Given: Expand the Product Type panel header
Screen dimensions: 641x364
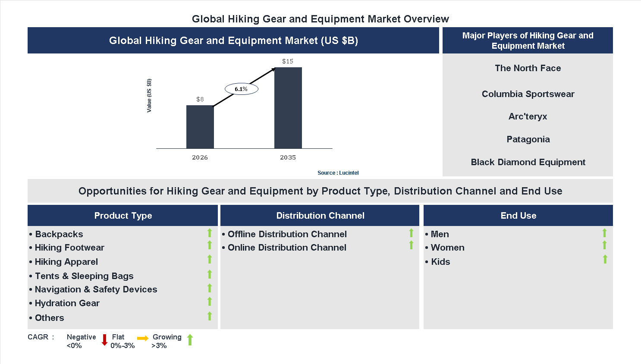Looking at the screenshot, I should pos(123,215).
